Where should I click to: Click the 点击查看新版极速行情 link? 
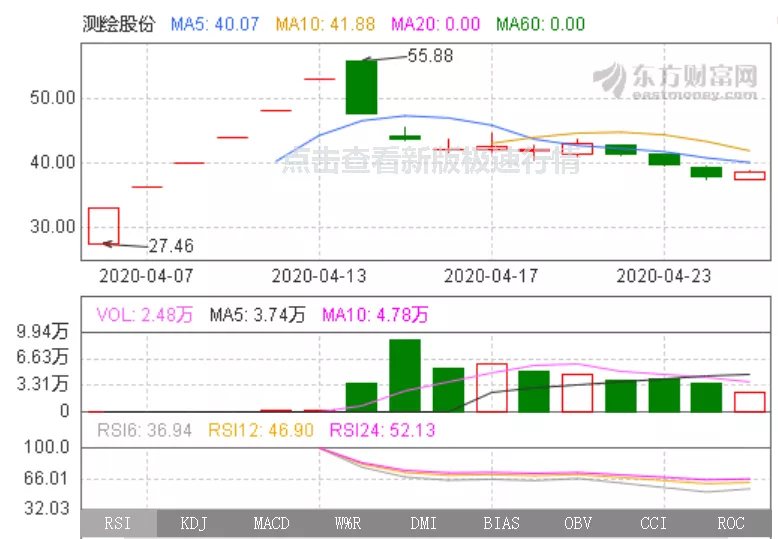431,161
